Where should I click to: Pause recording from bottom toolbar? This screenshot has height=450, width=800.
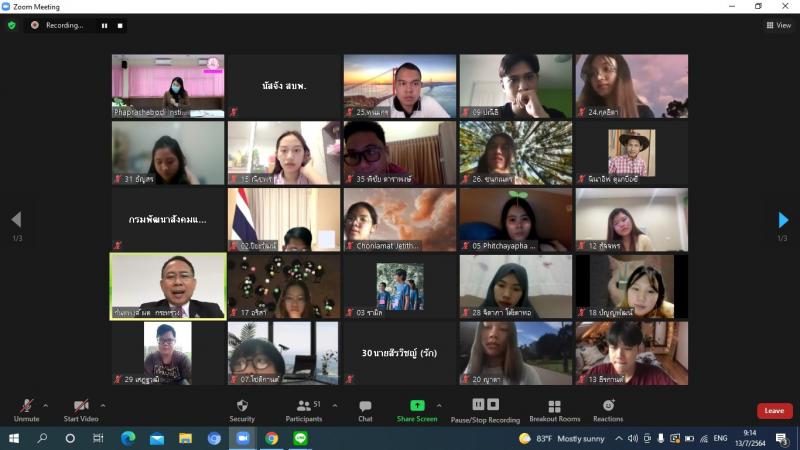(478, 404)
